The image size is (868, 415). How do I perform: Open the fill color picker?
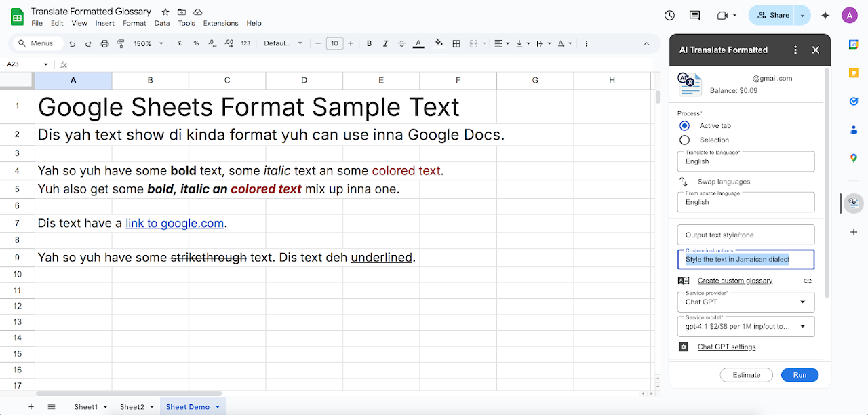pos(439,43)
